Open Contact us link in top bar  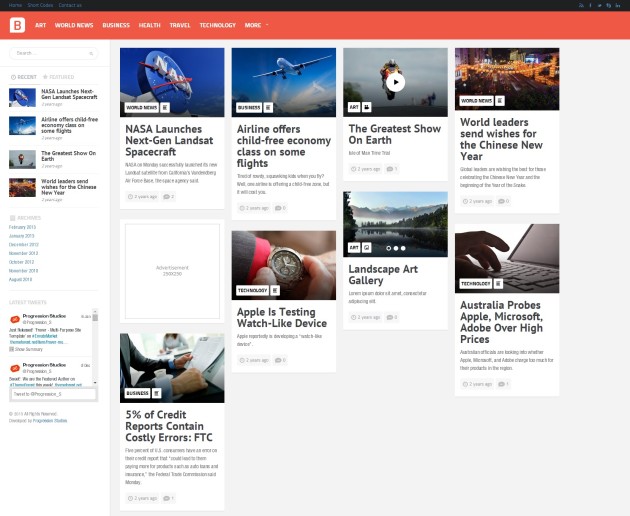(70, 5)
